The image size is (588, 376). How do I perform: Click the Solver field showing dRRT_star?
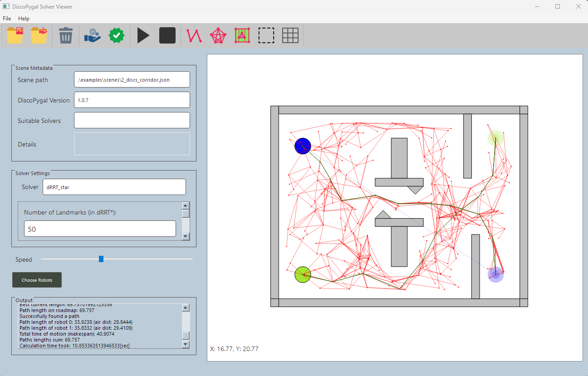tap(114, 187)
